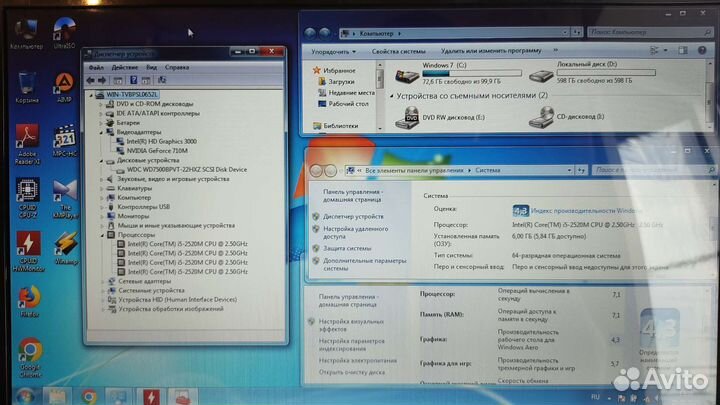Collapse the Процессоры node
The height and width of the screenshot is (405, 720).
[102, 235]
